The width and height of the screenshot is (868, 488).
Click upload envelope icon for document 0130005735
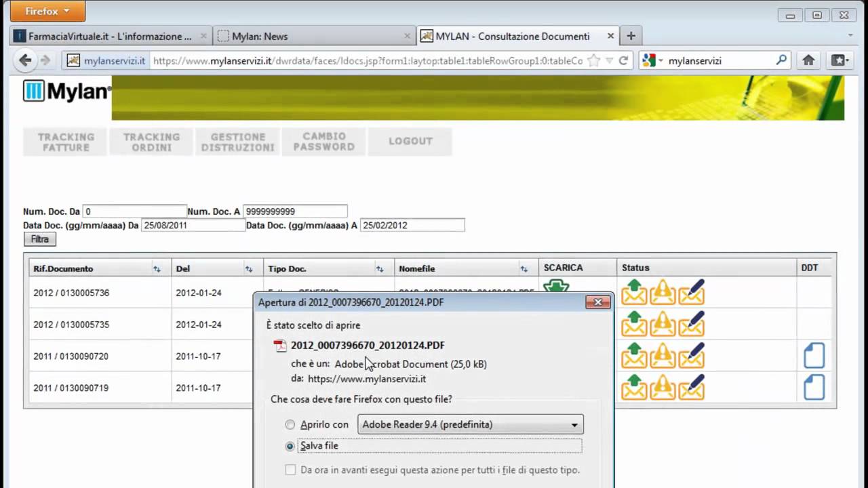click(634, 324)
